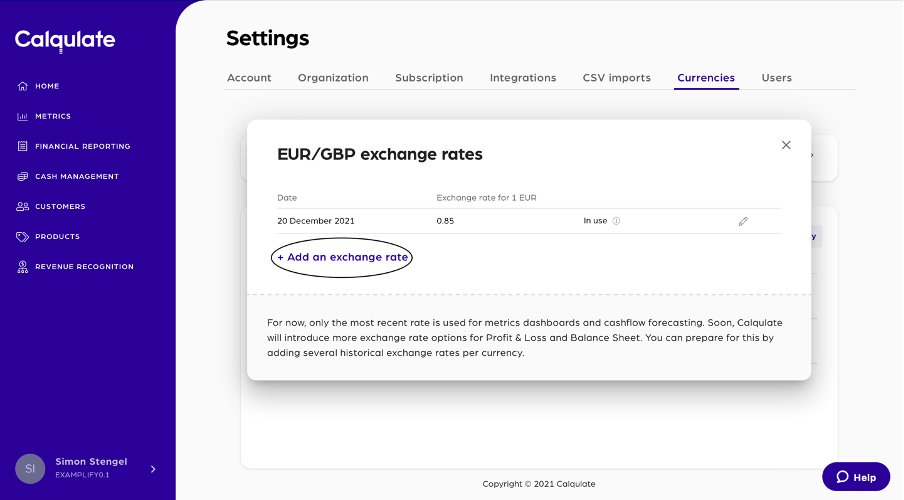Select the Integrations tab

[x=523, y=78]
